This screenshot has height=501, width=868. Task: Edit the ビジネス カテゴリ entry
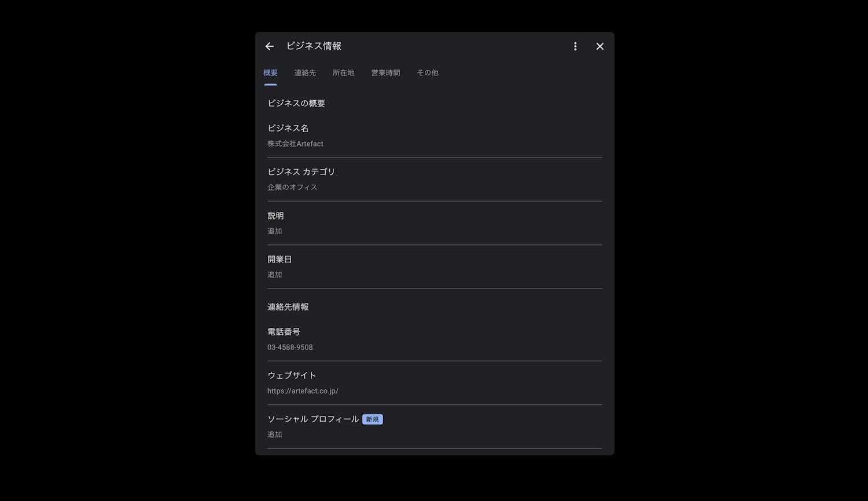click(x=435, y=180)
